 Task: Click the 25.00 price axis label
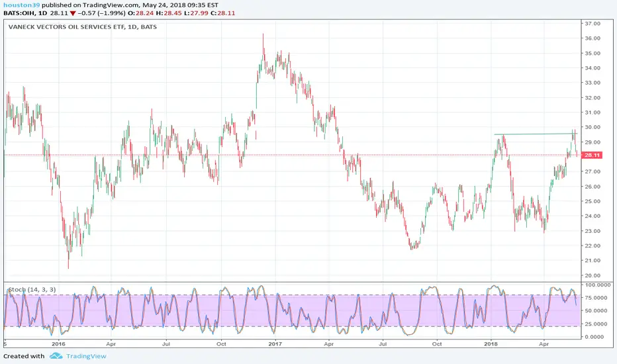(x=593, y=201)
